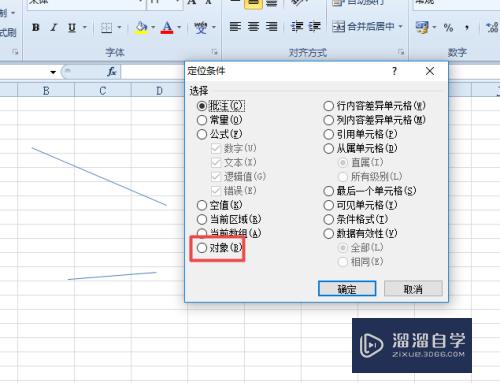
Task: Open alignment group dialog launcher
Action: (x=401, y=52)
